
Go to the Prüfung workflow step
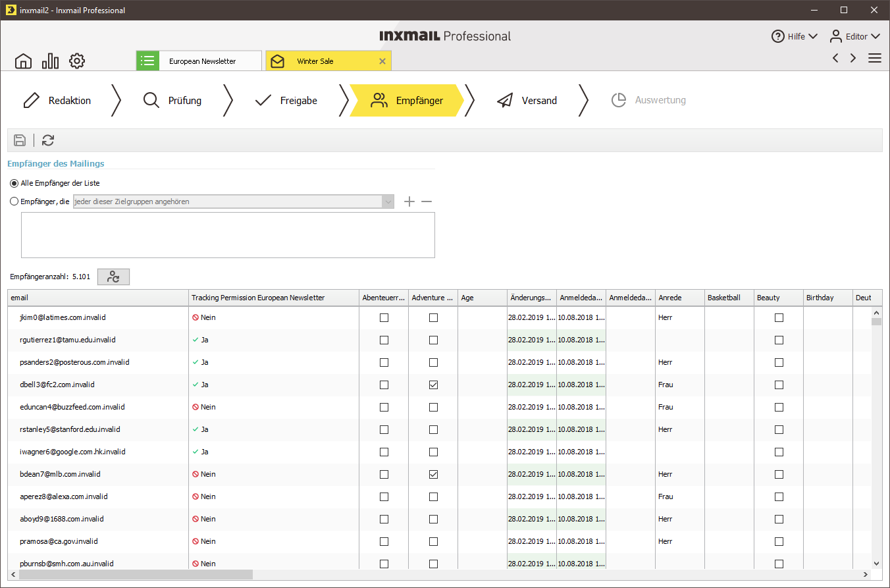coord(172,101)
